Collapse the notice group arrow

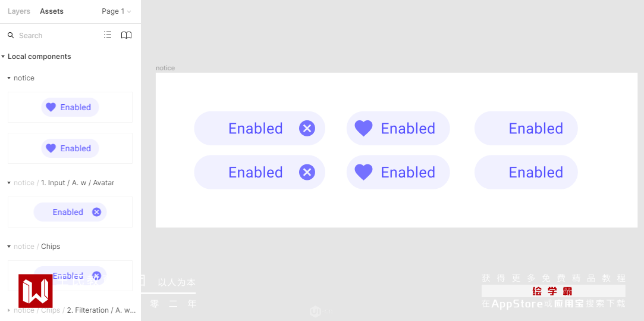[9, 78]
